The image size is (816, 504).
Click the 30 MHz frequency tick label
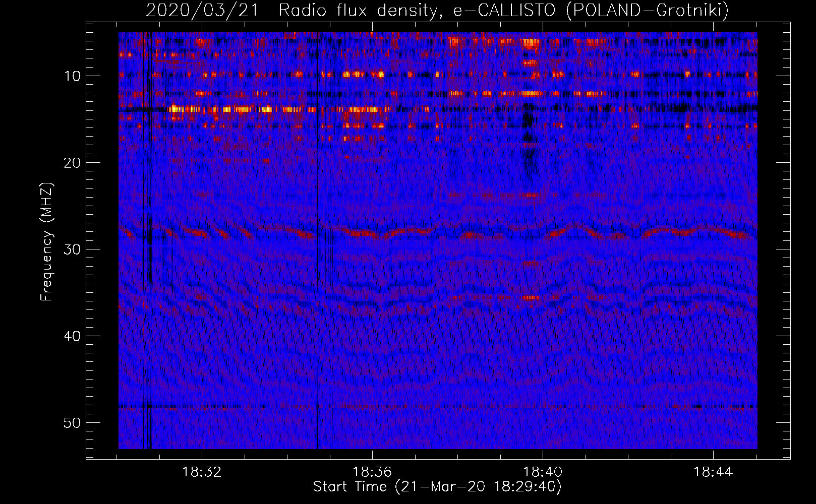(73, 249)
